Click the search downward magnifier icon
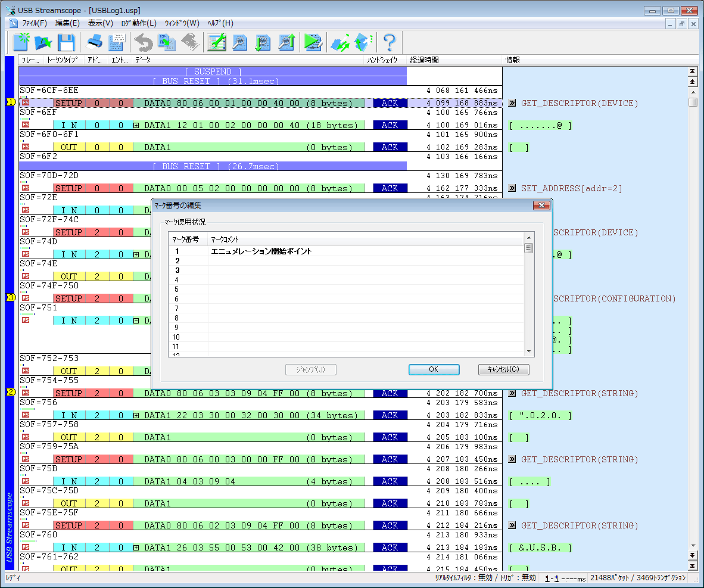 pos(263,42)
